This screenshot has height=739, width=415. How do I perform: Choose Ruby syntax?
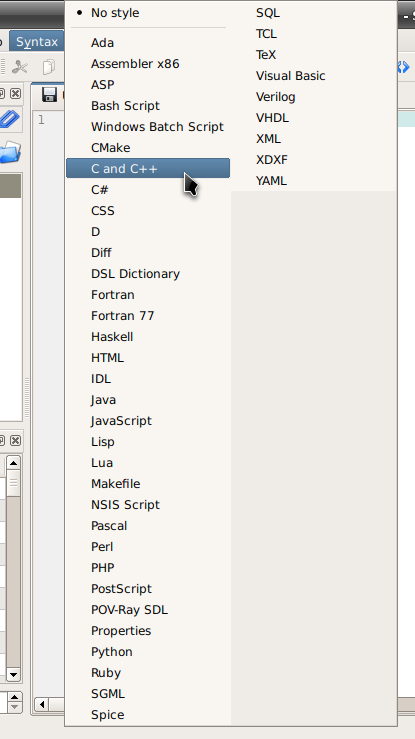148,673
